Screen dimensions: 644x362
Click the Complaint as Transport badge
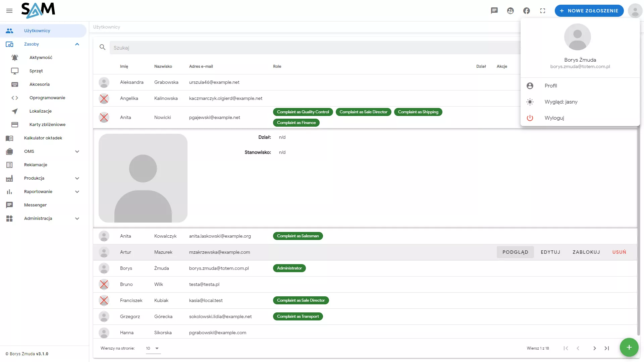click(x=298, y=316)
